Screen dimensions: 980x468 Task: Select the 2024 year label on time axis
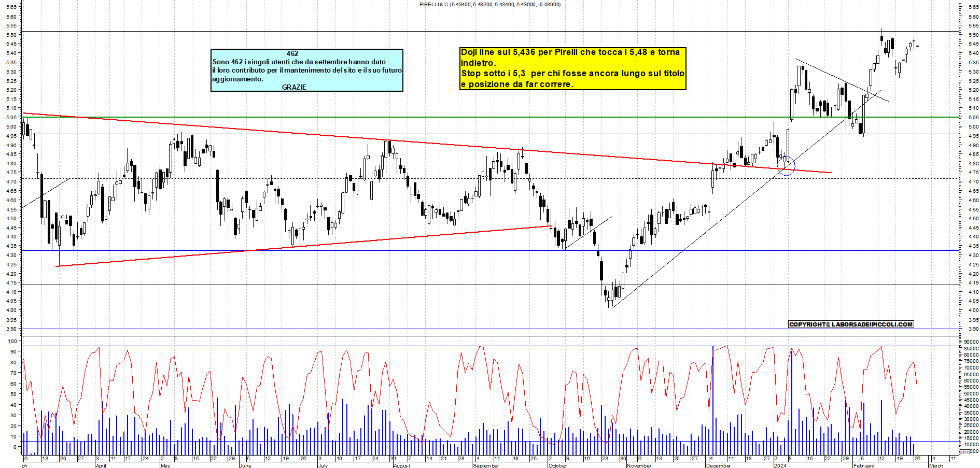780,465
